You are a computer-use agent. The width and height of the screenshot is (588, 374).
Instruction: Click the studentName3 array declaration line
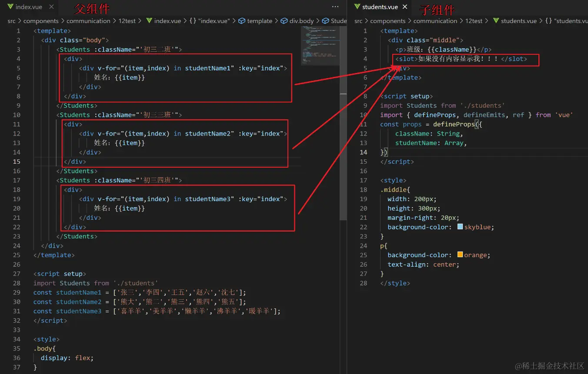[157, 311]
